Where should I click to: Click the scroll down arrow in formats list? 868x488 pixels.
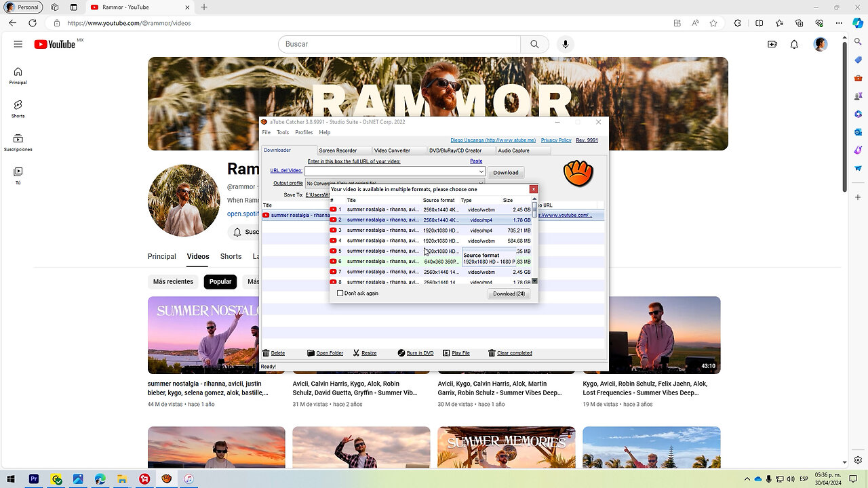(535, 281)
